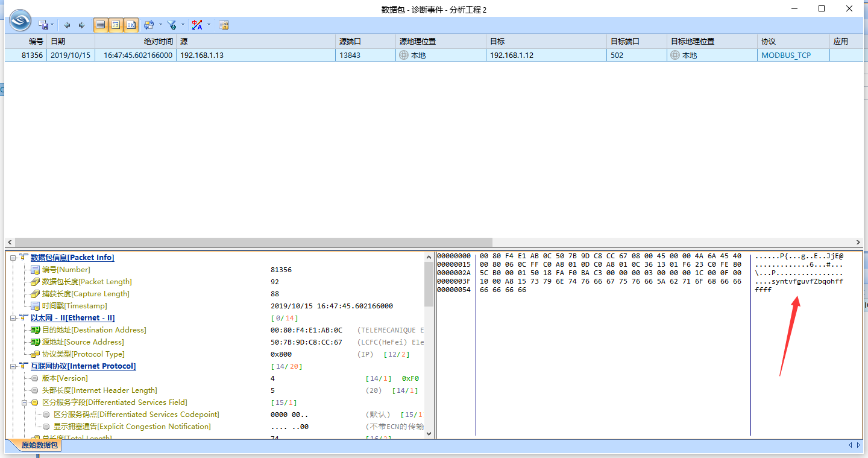Click the add-filter funnel icon
Screen dimensions: 868x458
pos(172,25)
